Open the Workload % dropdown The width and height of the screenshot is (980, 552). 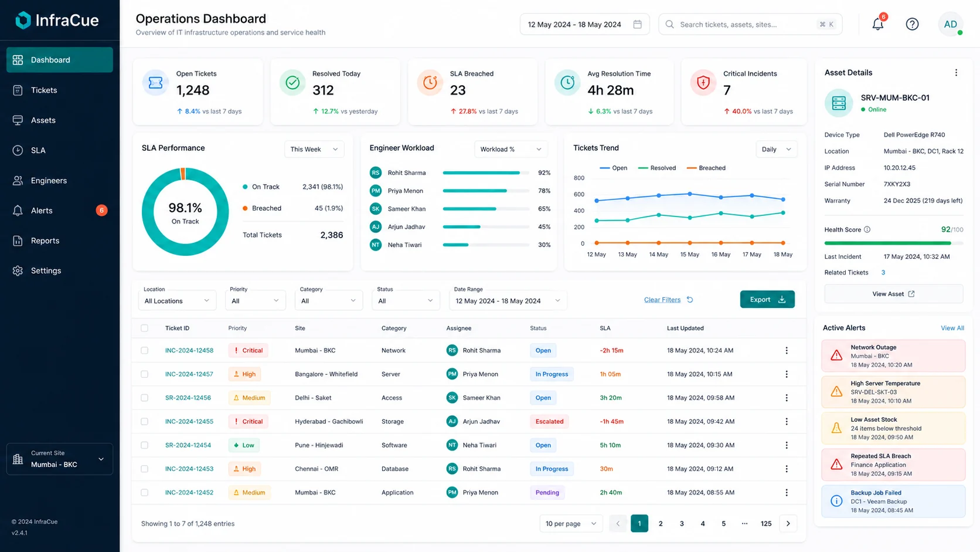pyautogui.click(x=511, y=149)
